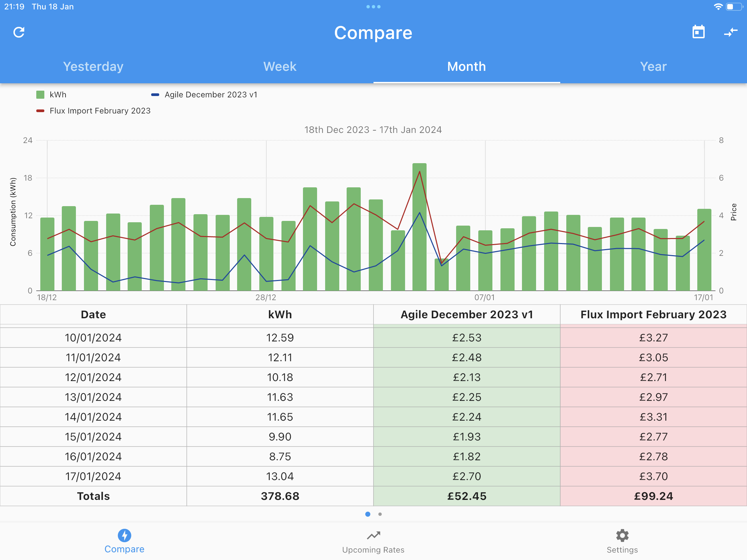Open Upcoming Rates trend icon
The image size is (747, 560).
(x=373, y=535)
